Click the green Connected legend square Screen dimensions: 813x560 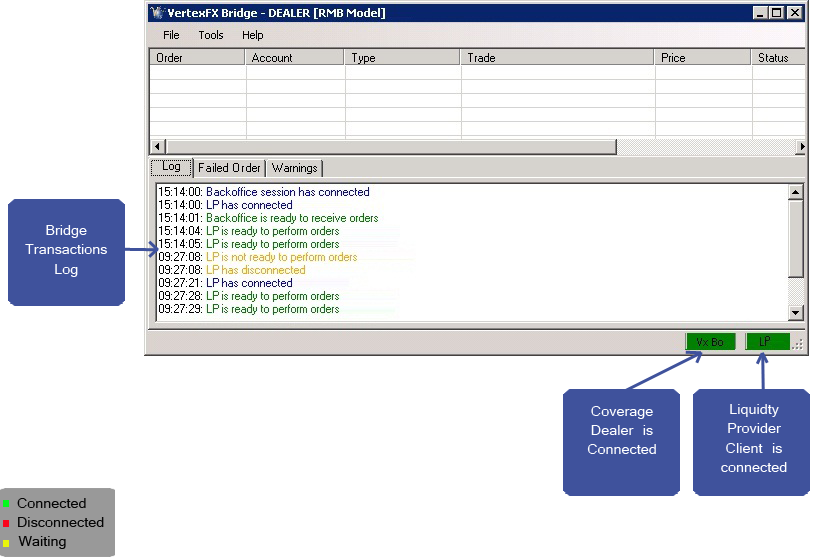tap(6, 504)
